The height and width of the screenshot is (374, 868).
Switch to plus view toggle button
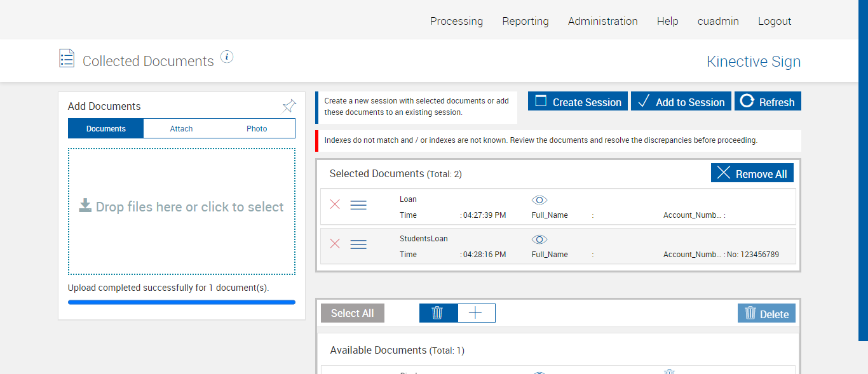coord(475,313)
